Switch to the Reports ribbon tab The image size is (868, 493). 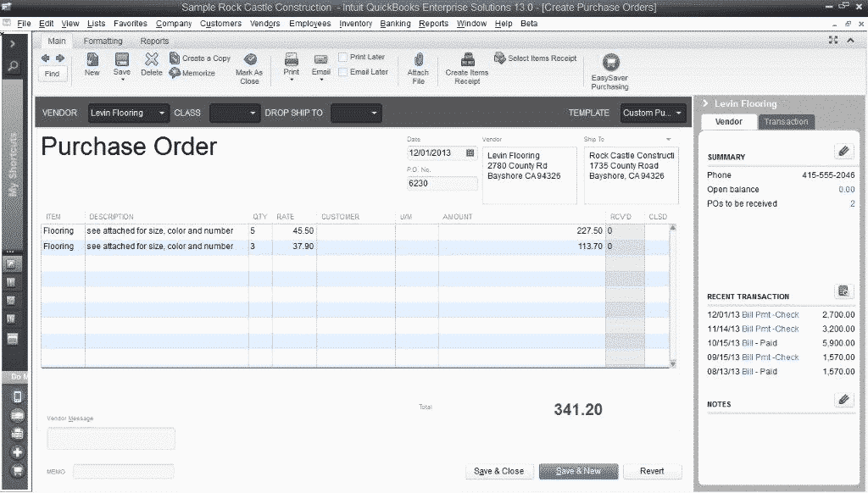coord(154,41)
